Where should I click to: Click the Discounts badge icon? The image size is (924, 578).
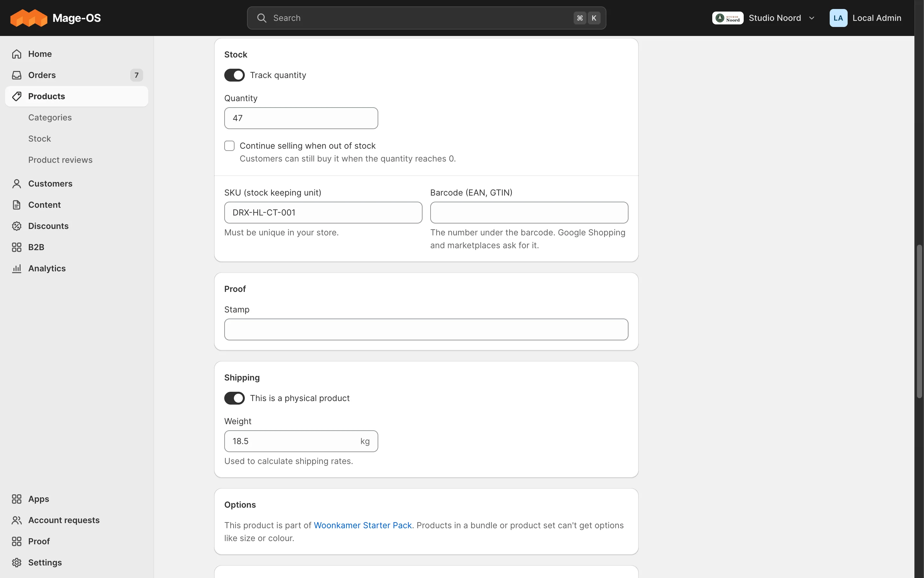point(16,226)
